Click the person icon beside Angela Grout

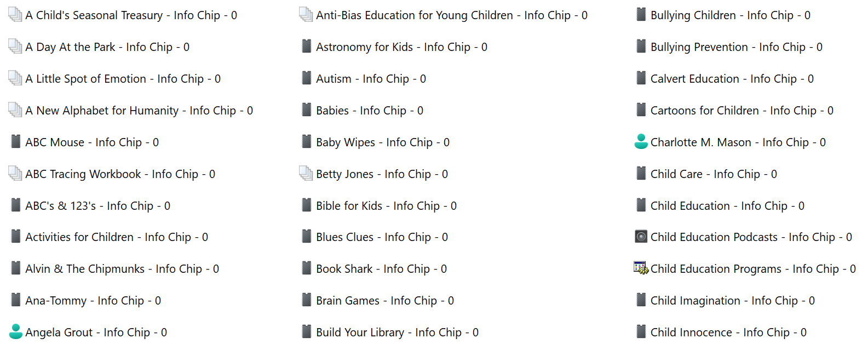tap(16, 332)
